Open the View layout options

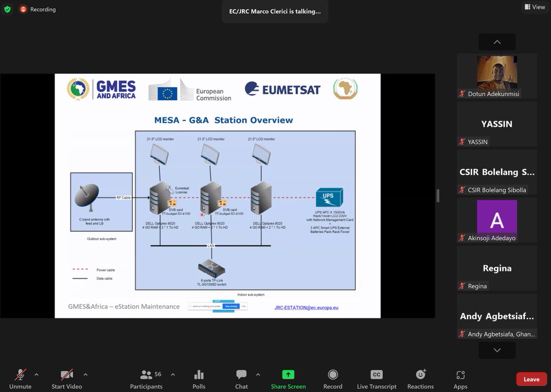[535, 7]
